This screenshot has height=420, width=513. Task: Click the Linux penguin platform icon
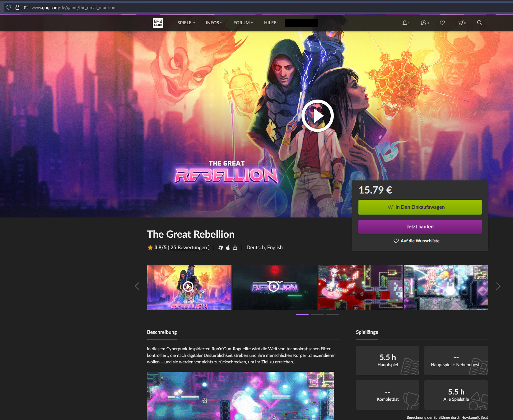[x=235, y=248]
